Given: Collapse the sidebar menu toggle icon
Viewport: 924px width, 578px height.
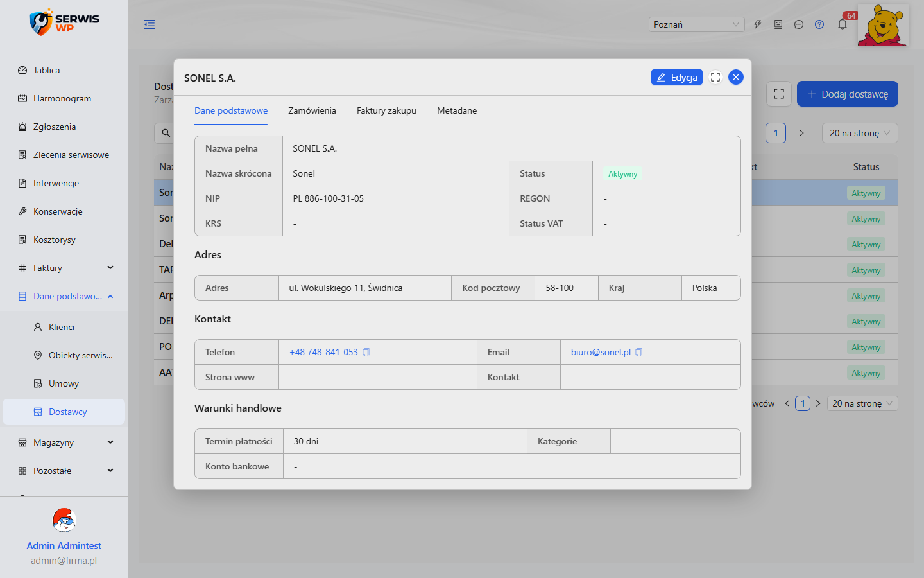Looking at the screenshot, I should pos(150,24).
